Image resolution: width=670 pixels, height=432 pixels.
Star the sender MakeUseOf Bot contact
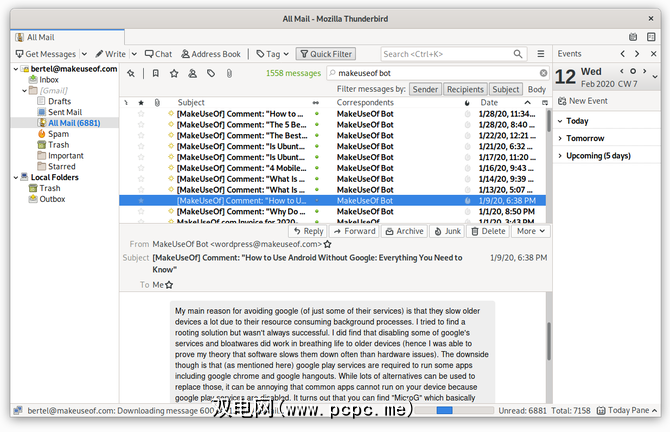pos(327,244)
